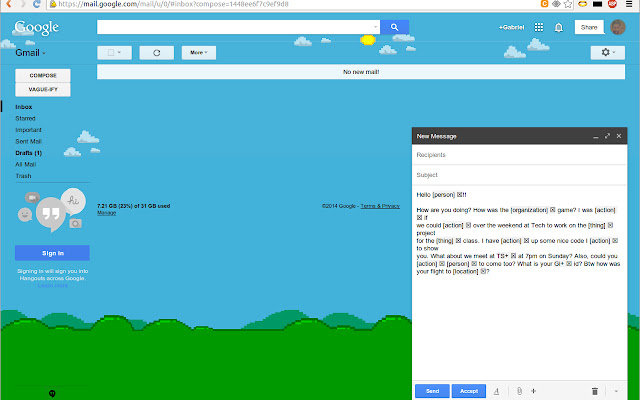
Task: Click the Google logo
Action: pos(36,28)
